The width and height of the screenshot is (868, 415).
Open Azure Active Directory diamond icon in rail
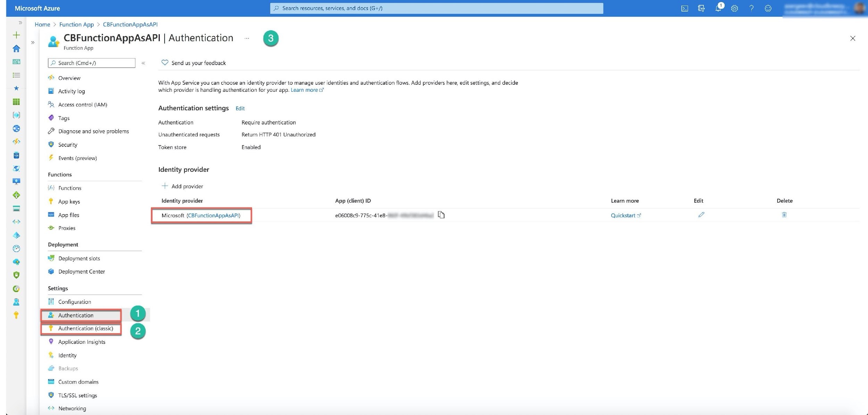pyautogui.click(x=16, y=235)
